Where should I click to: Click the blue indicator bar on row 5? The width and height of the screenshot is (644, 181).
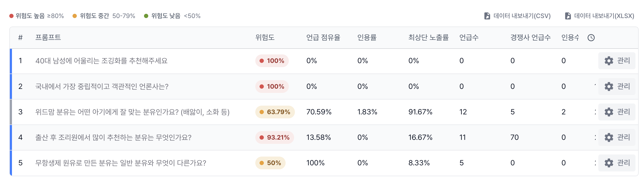[11, 163]
